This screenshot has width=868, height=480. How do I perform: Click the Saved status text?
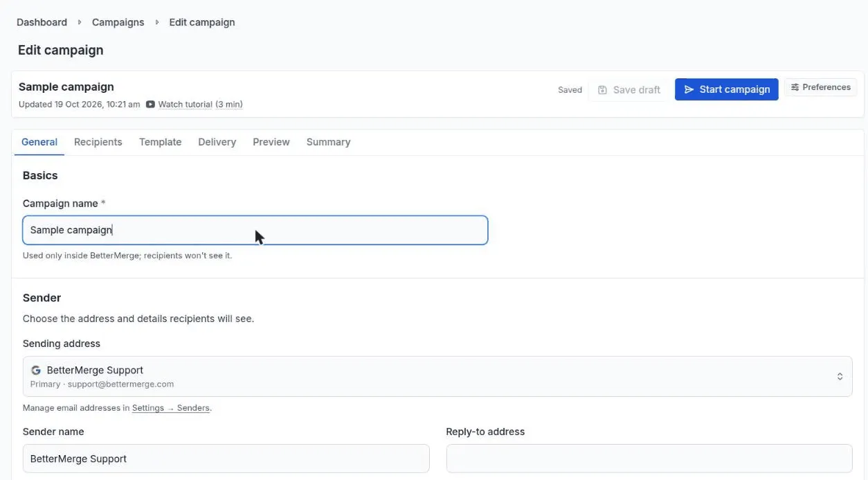point(570,90)
